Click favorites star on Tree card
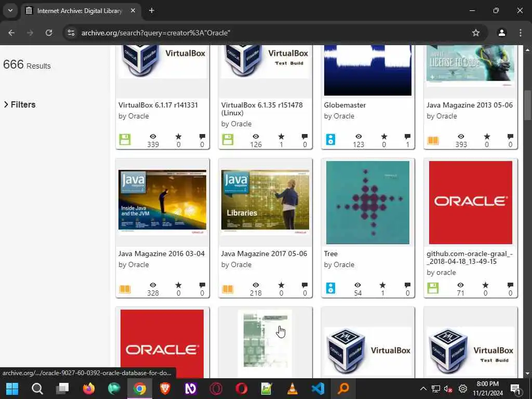The image size is (532, 399). pyautogui.click(x=383, y=285)
